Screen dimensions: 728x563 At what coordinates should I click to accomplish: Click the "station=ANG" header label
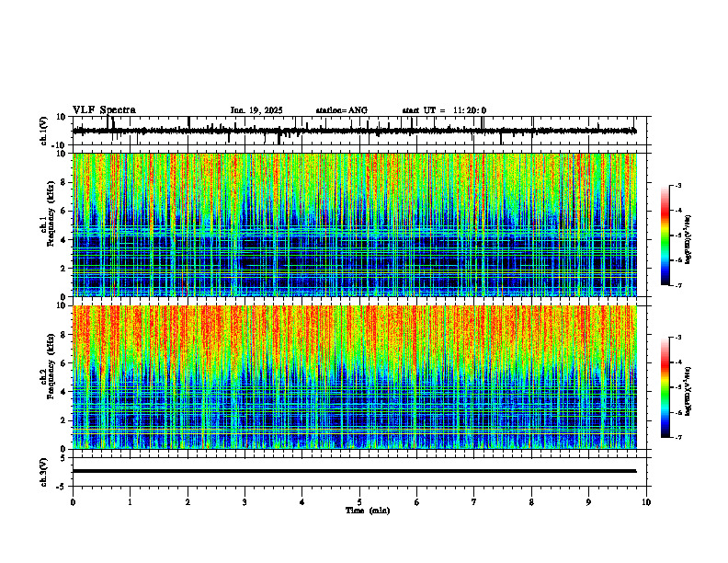342,110
